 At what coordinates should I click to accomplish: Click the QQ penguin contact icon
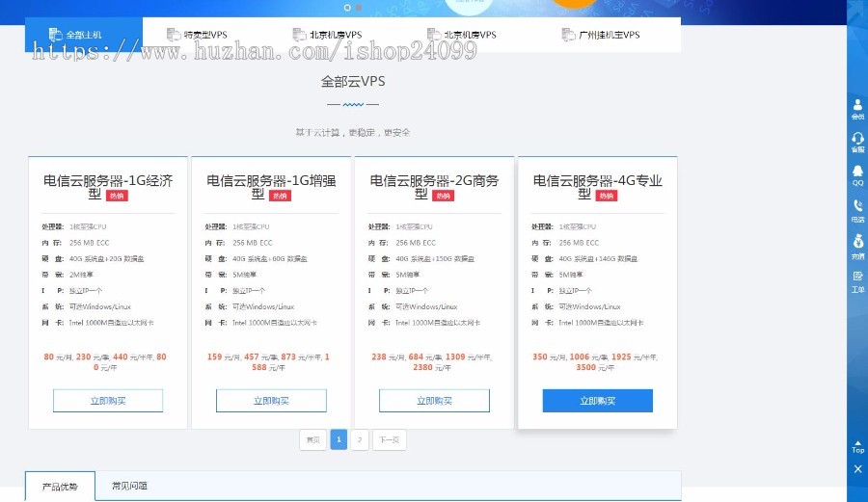pos(857,175)
